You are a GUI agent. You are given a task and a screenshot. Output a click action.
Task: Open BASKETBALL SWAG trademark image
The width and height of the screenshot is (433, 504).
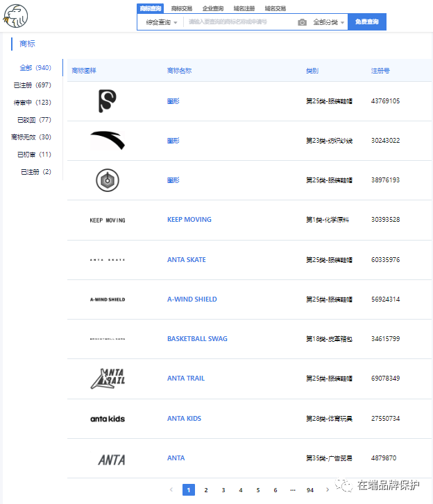tap(108, 339)
